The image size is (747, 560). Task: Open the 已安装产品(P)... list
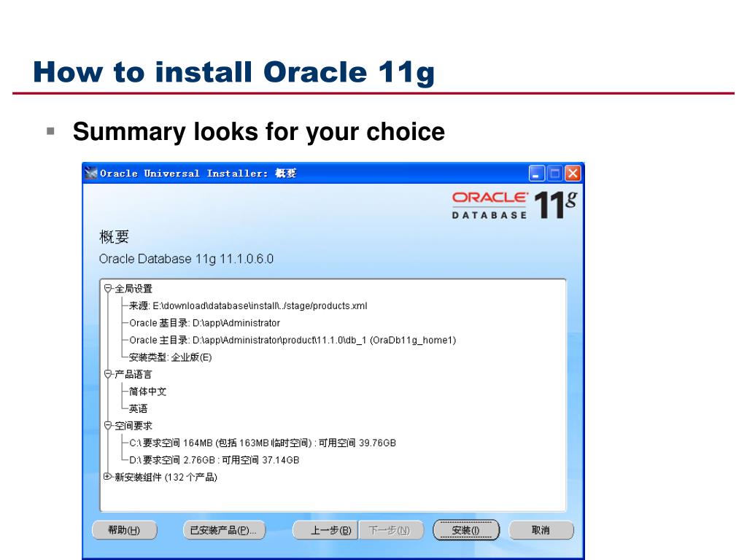click(223, 530)
